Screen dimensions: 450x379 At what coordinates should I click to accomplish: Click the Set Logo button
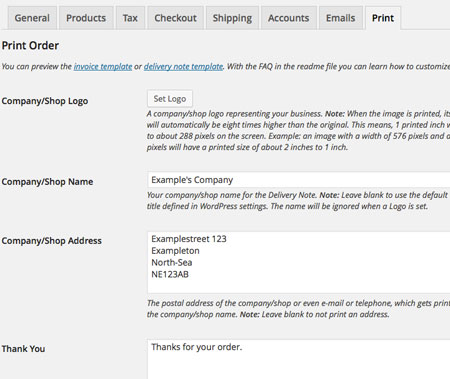click(170, 99)
